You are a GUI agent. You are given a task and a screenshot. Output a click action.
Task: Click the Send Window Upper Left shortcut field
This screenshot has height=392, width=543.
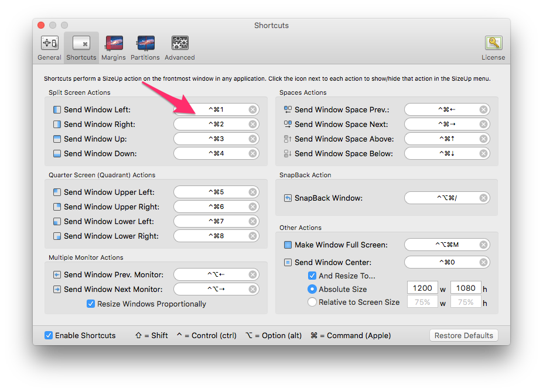[216, 192]
